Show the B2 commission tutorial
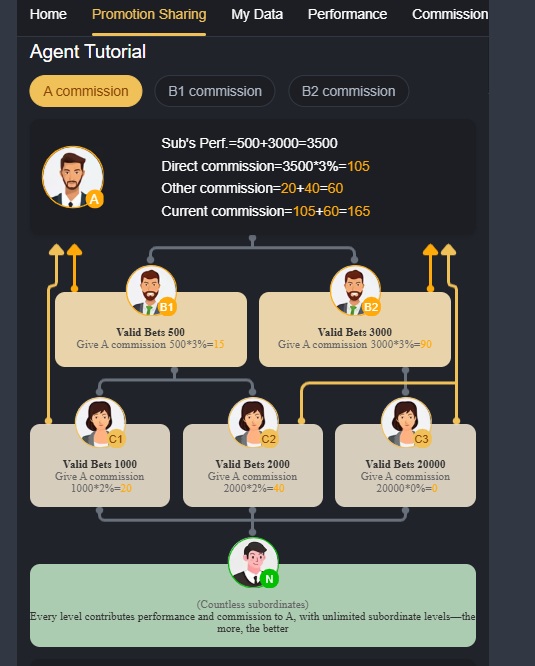Screen dimensions: 535x666 (349, 91)
